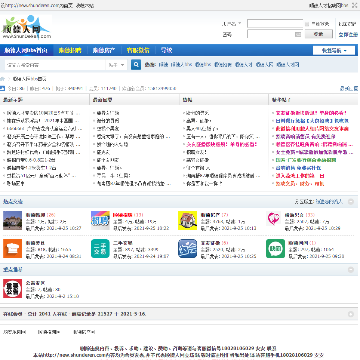
Task: Click the link at the right end of the statistics row
Action: 349,88
